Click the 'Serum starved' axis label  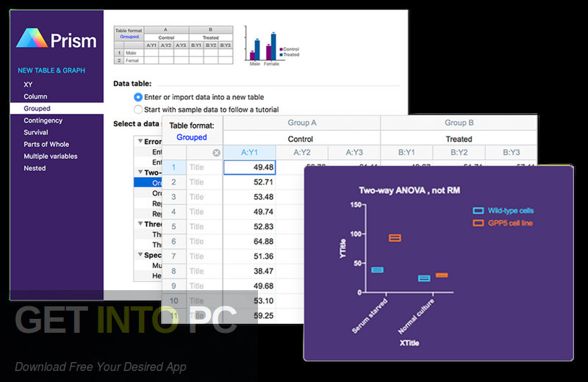(370, 316)
